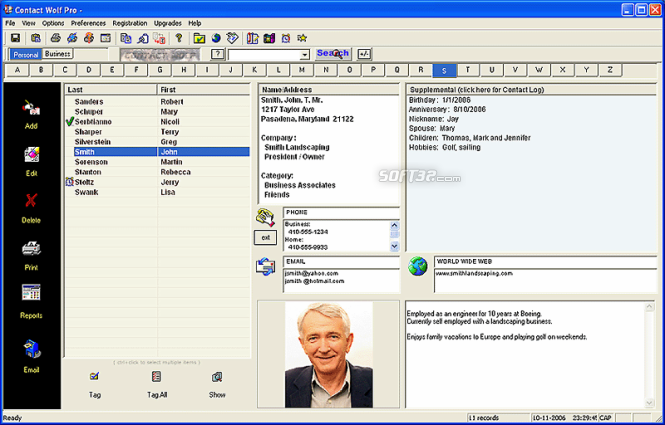
Task: Click the jsmith@yahoo.com email address
Action: [312, 273]
